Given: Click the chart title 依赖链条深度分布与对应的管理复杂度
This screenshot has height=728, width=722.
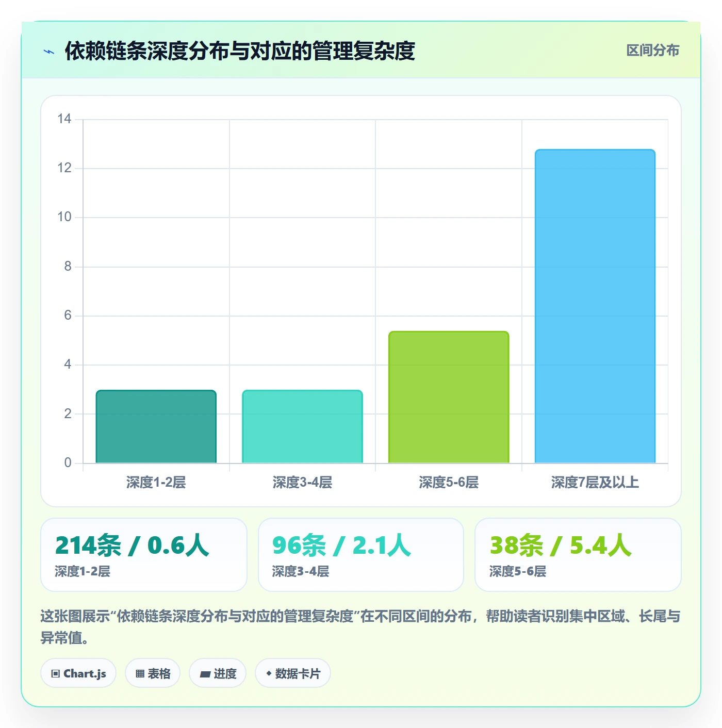Looking at the screenshot, I should coord(240,51).
